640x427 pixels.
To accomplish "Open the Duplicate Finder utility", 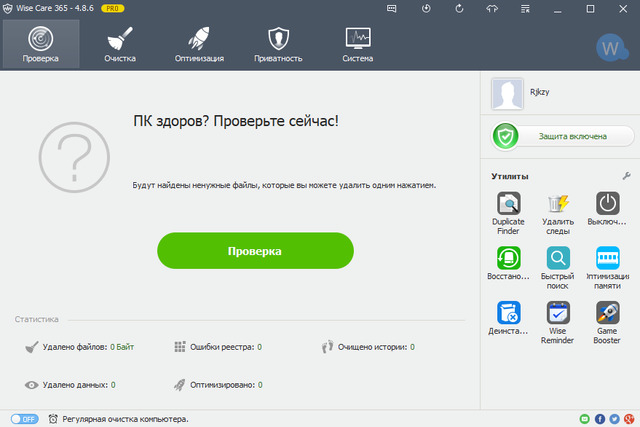I will [x=508, y=206].
